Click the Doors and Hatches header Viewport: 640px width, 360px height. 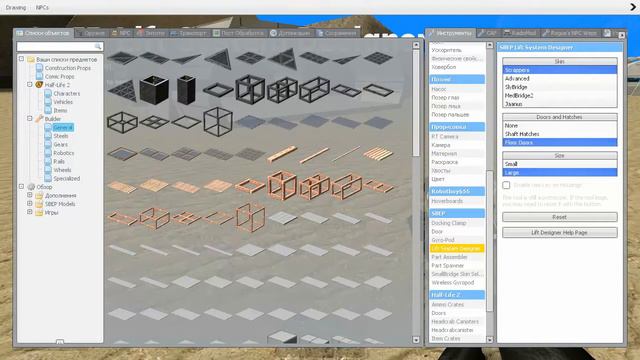click(x=560, y=117)
